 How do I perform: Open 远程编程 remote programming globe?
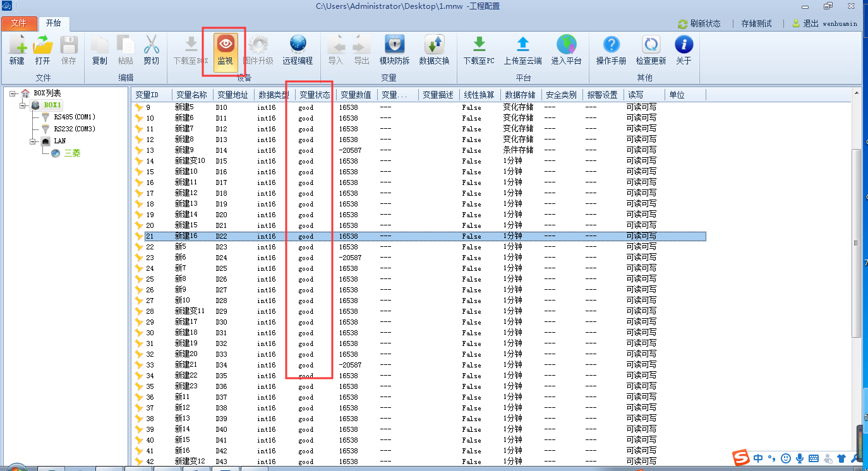298,49
